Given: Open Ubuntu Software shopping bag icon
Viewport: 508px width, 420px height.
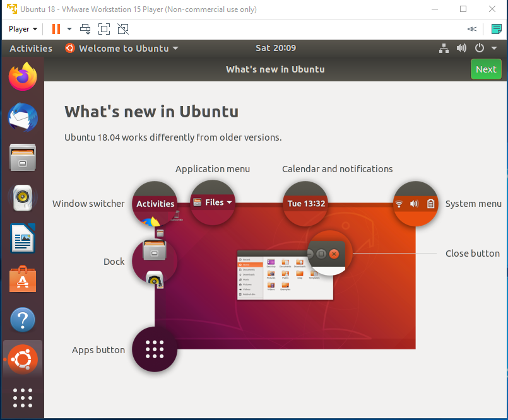Looking at the screenshot, I should [23, 279].
